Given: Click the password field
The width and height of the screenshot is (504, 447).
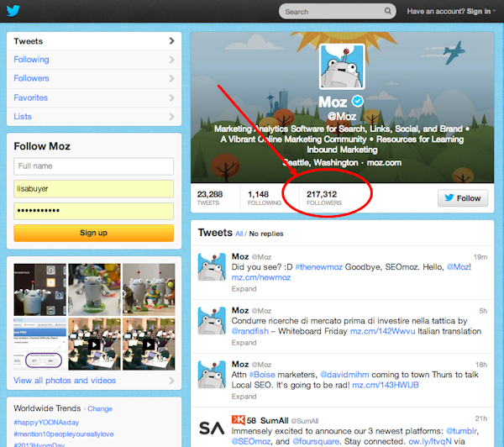Looking at the screenshot, I should (x=93, y=211).
